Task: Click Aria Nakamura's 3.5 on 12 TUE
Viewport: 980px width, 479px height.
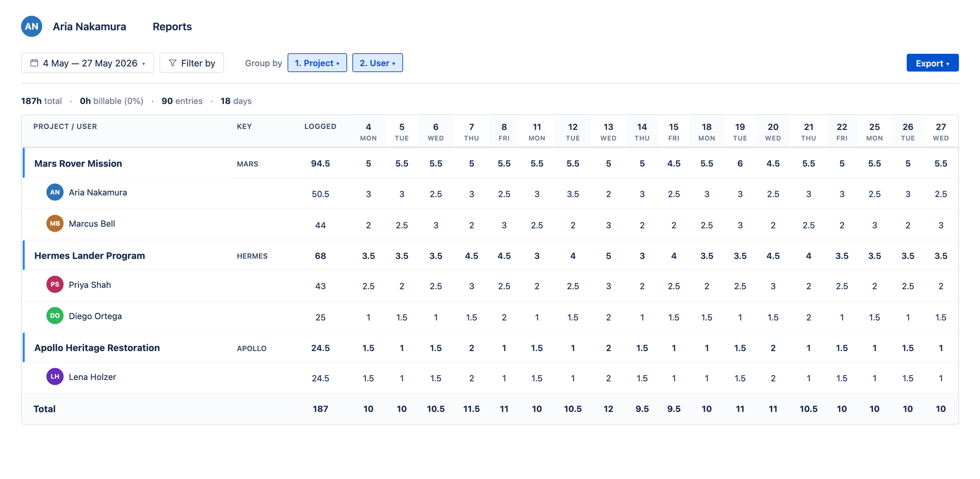Action: [x=573, y=194]
